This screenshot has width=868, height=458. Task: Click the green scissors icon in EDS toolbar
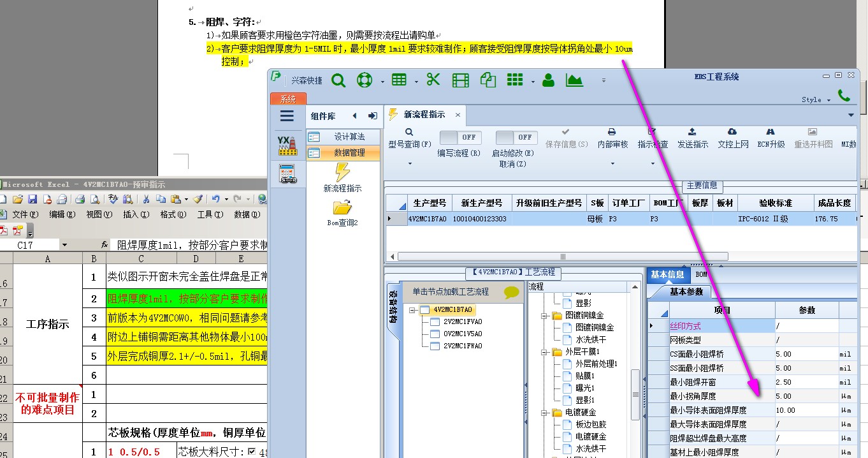433,80
